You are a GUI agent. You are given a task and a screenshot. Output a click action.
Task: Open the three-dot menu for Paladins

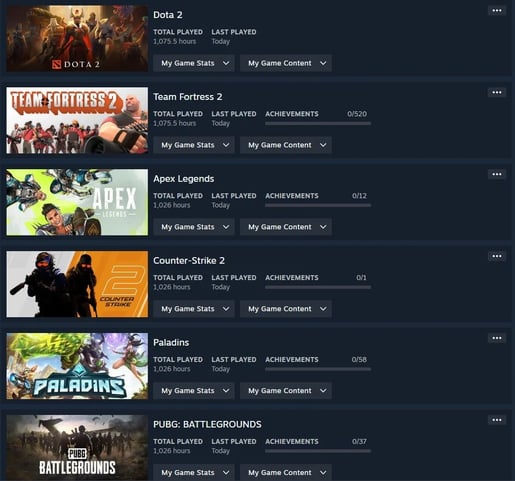click(497, 338)
